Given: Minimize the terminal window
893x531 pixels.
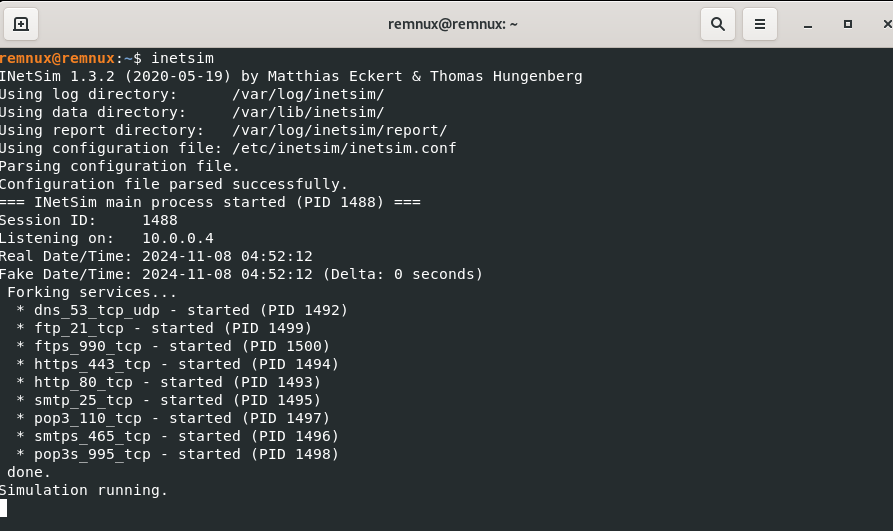Looking at the screenshot, I should pos(807,24).
